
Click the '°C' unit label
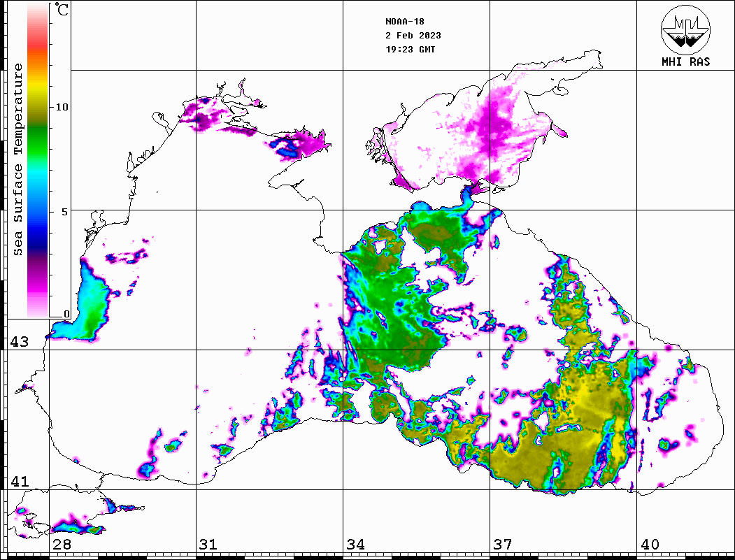[62, 9]
